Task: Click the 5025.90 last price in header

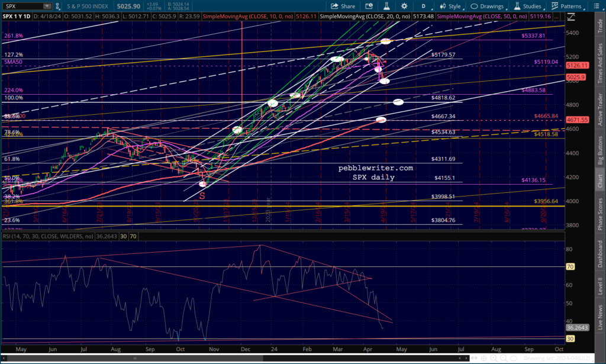Action: click(x=128, y=6)
